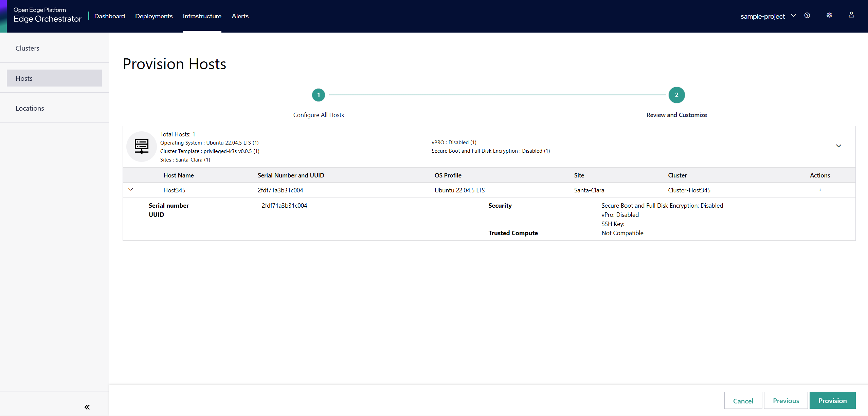Expand the Total Hosts summary chevron
Viewport: 868px width, 416px height.
(838, 146)
